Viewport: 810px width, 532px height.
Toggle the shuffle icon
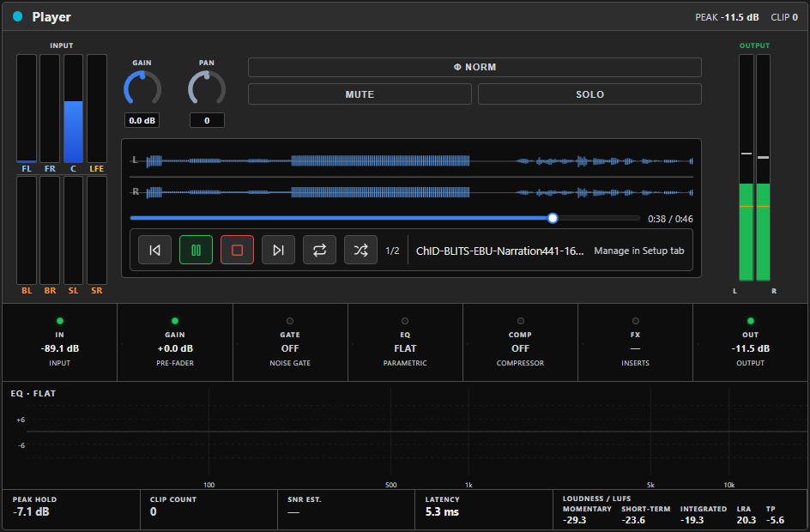click(x=360, y=250)
